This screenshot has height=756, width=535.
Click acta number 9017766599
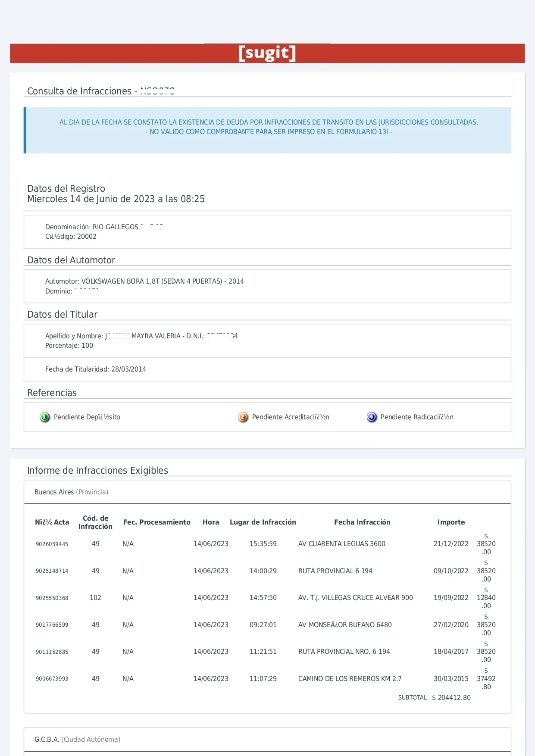click(x=52, y=625)
